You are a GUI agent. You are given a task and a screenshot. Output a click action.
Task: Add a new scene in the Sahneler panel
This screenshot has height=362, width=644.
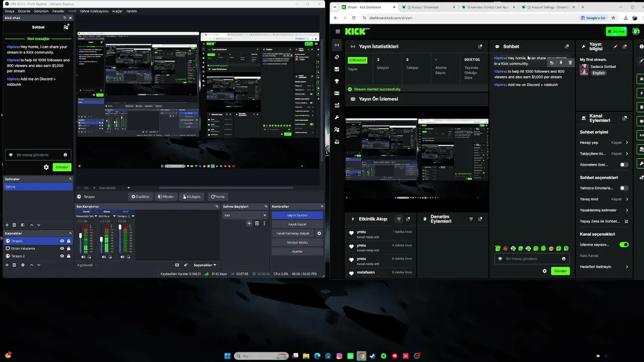point(7,225)
